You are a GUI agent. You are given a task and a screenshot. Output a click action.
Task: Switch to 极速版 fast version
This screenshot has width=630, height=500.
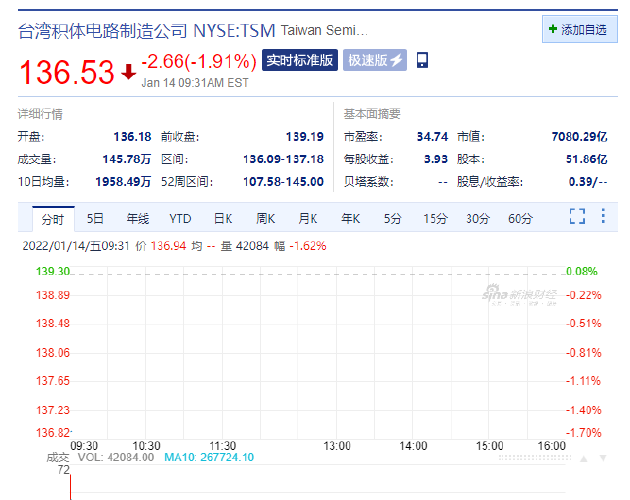click(375, 60)
